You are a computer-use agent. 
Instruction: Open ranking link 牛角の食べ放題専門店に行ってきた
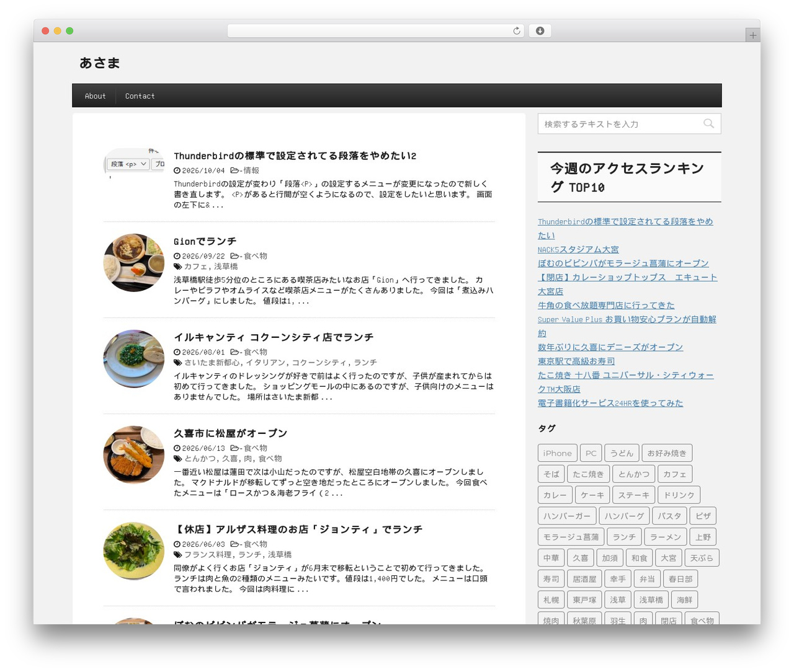coord(606,305)
